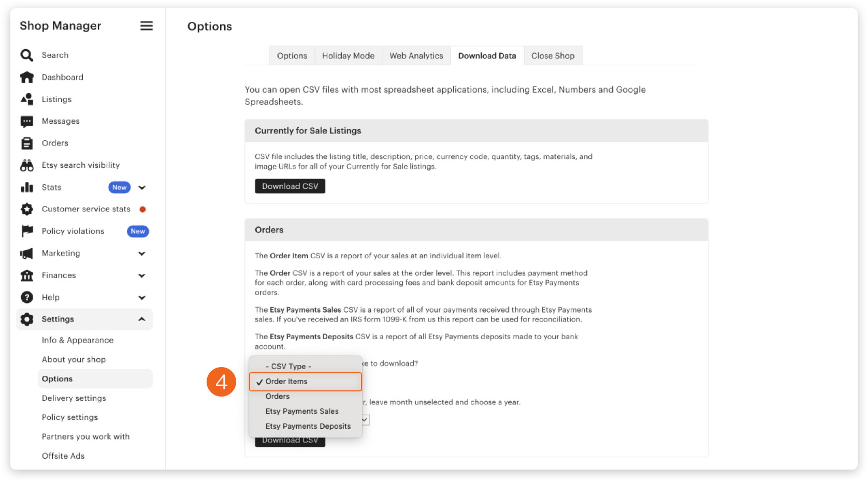Open Dashboard via the house icon
Screen dimensions: 868x482
pos(27,77)
